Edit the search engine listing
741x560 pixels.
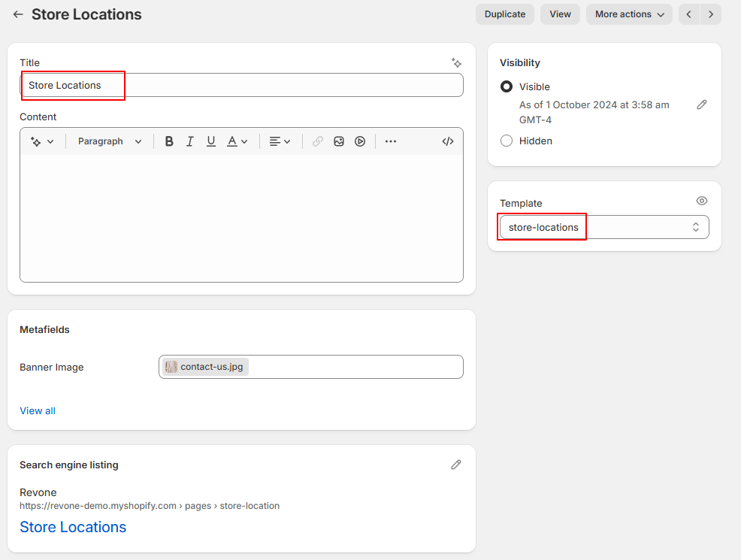click(456, 465)
